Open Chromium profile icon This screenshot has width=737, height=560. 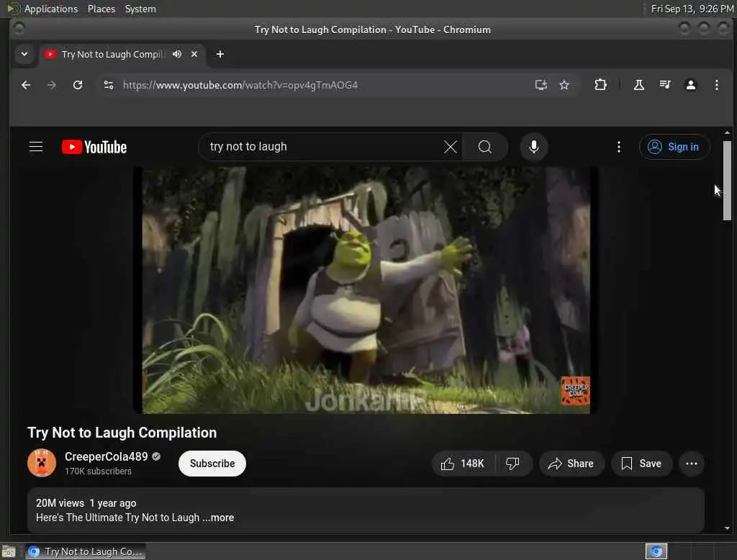coord(690,85)
